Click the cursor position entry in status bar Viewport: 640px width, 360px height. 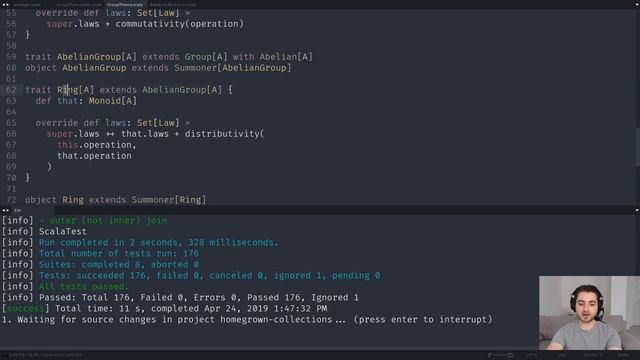[45, 355]
